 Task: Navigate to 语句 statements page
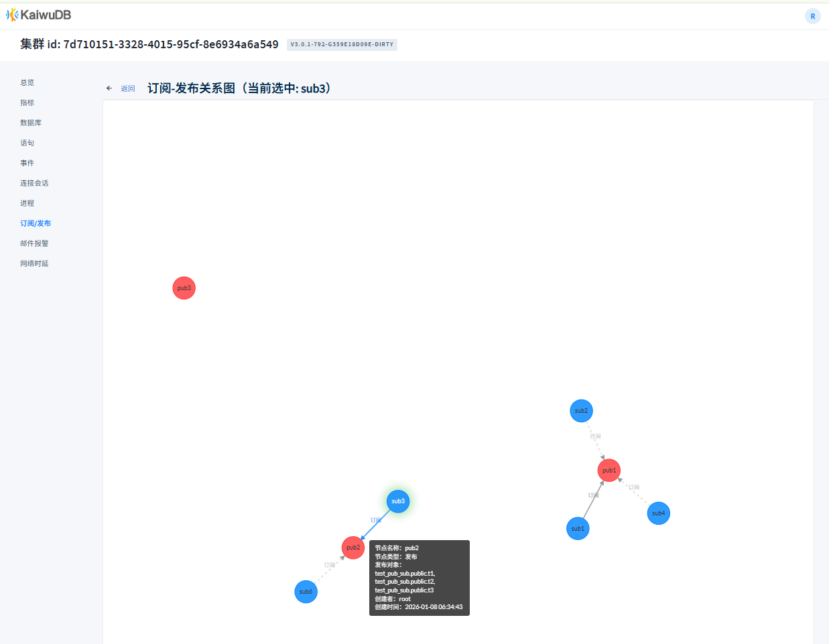point(27,143)
